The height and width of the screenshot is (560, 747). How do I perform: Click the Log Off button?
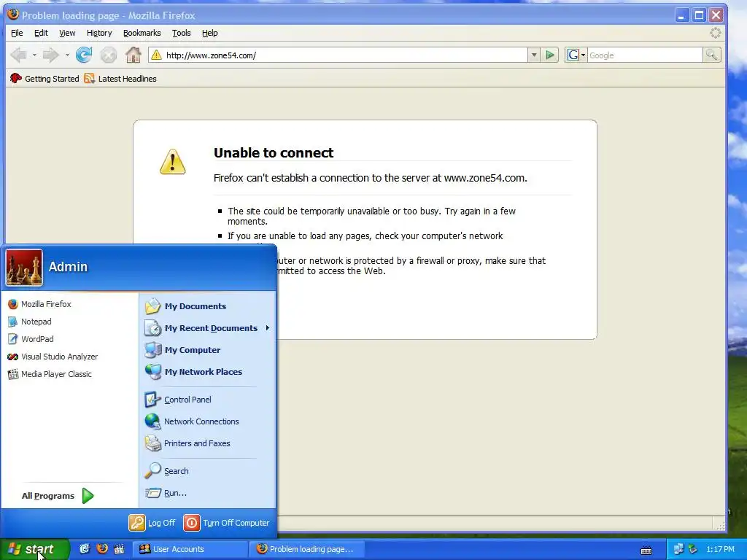152,523
